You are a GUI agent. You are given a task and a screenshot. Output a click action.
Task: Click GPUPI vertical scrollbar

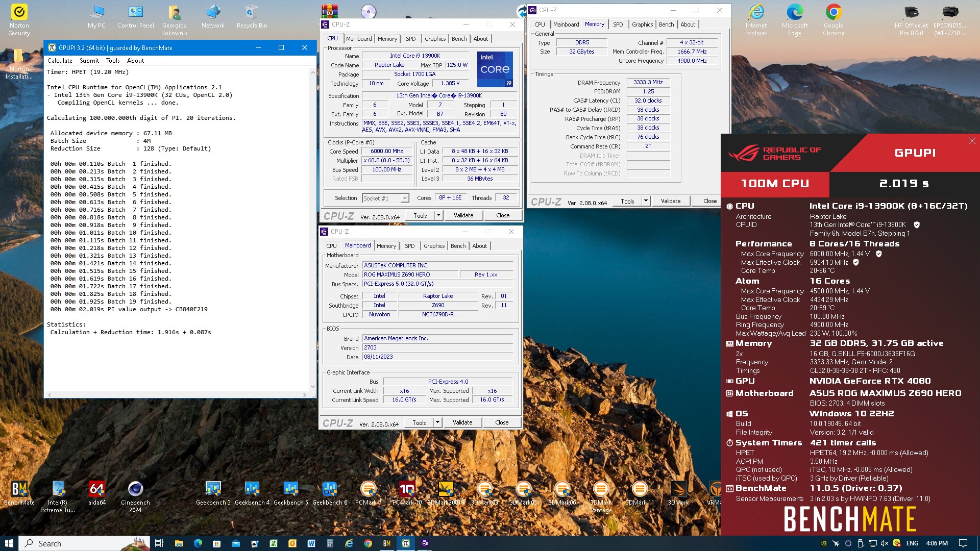[x=312, y=230]
